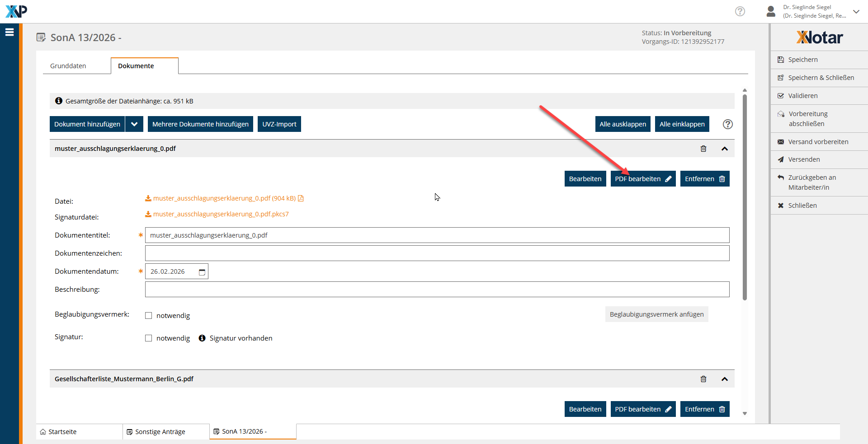This screenshot has height=444, width=868.
Task: Expand the Dokument hinzufügen dropdown arrow
Action: coord(134,124)
